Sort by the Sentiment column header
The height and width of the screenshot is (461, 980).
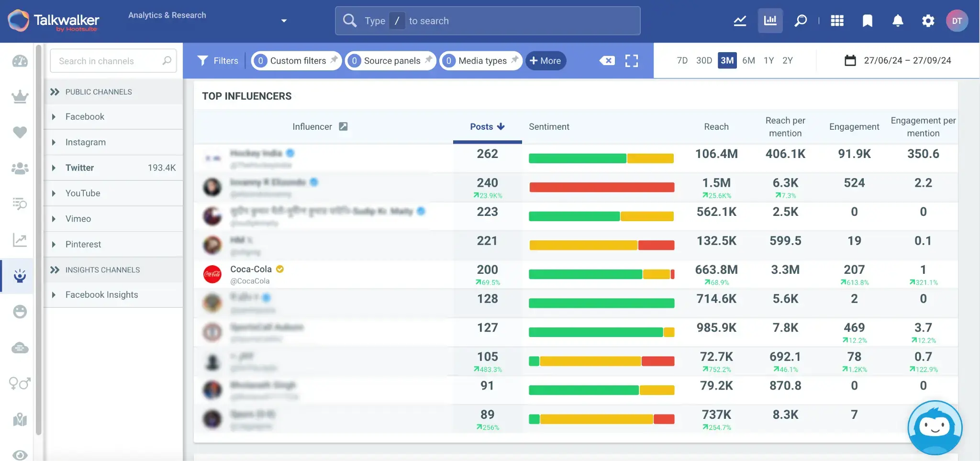[x=549, y=126]
